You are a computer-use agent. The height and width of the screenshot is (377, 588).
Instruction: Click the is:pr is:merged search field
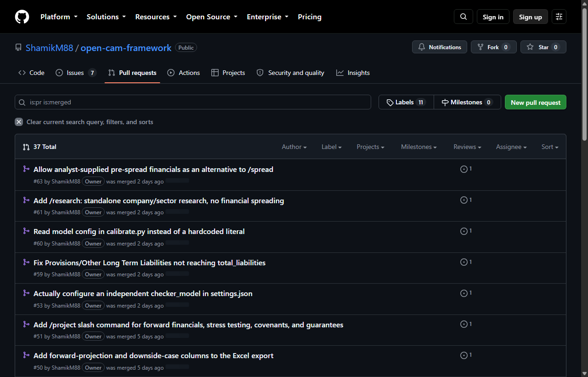[x=193, y=102]
